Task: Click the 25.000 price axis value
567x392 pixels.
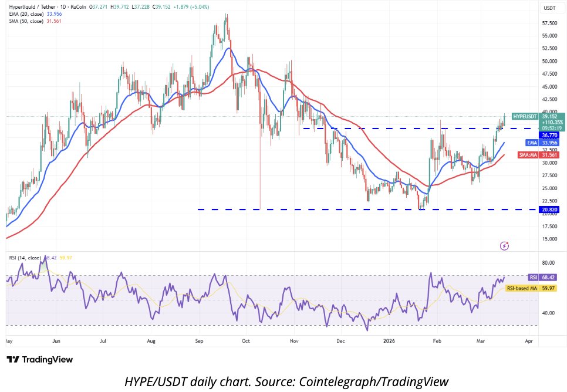Action: 549,188
